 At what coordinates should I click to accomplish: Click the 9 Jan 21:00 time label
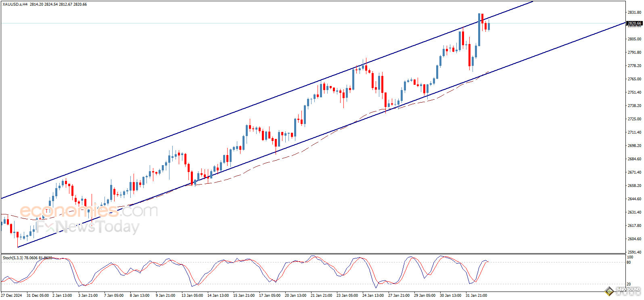(165, 296)
